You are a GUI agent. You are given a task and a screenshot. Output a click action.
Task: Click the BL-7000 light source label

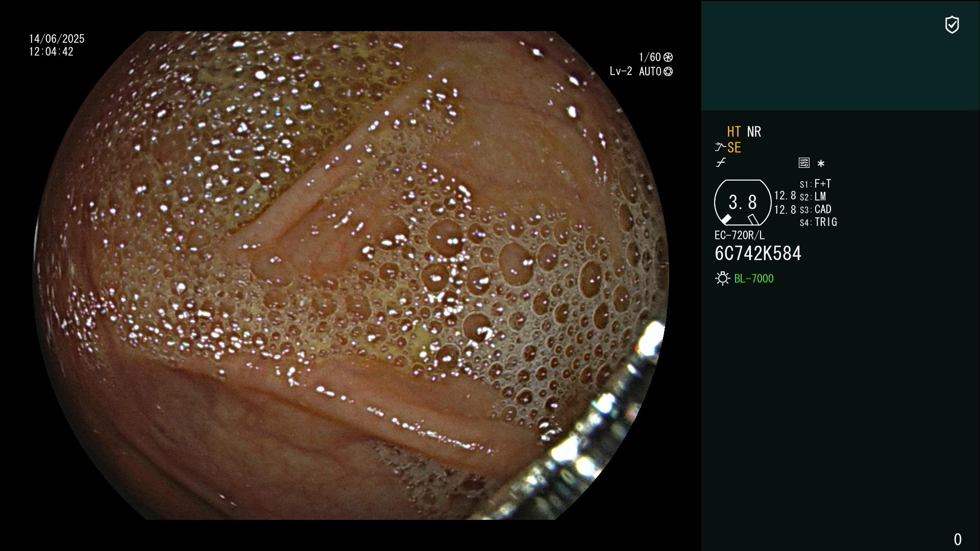754,279
